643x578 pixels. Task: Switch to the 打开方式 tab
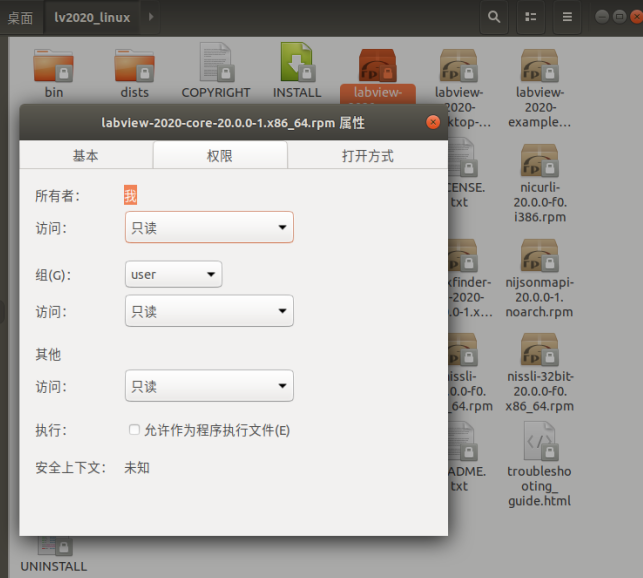coord(368,155)
